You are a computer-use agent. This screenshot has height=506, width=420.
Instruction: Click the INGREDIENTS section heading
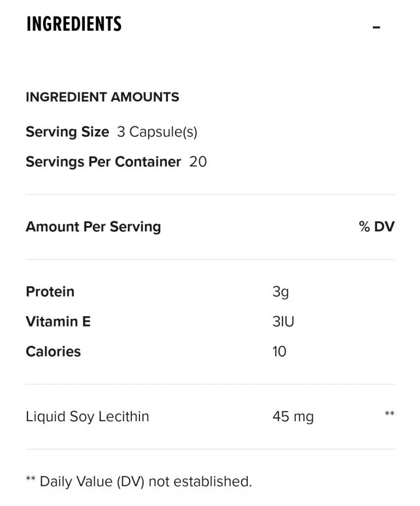pos(74,25)
